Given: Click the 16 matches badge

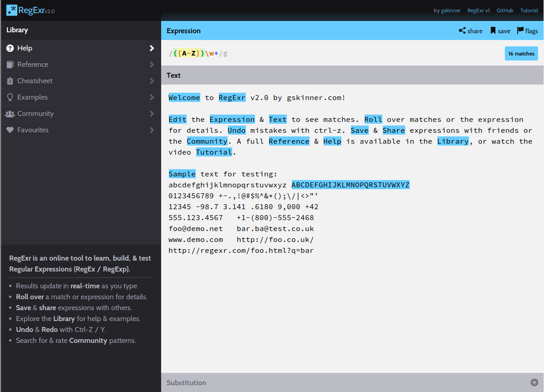Looking at the screenshot, I should point(521,53).
